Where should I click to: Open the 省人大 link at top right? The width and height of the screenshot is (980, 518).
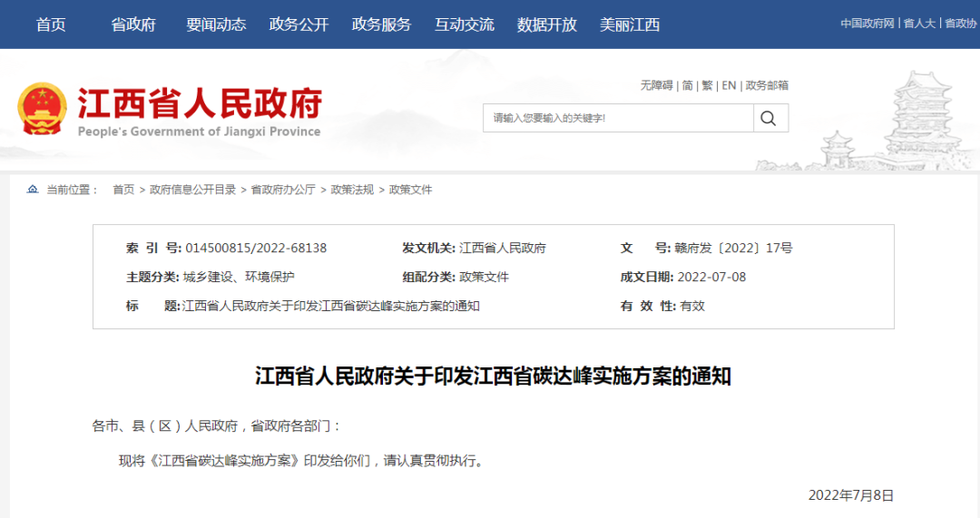pyautogui.click(x=919, y=24)
